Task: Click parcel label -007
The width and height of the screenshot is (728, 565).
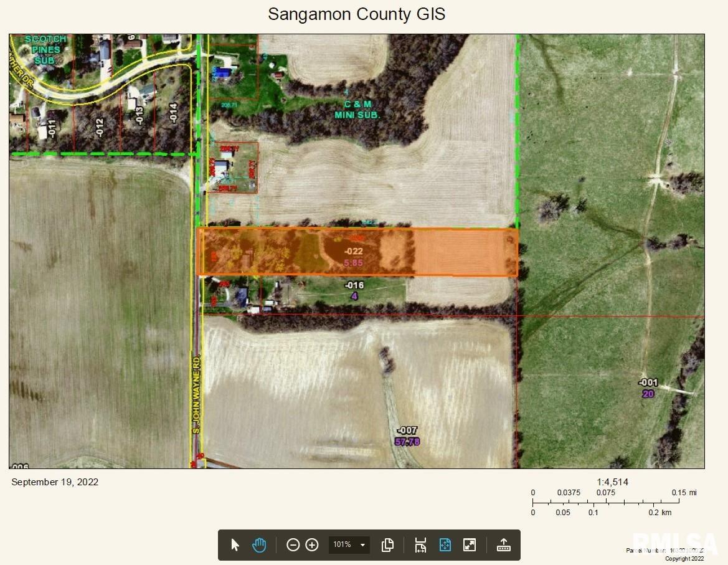Action: pos(407,430)
